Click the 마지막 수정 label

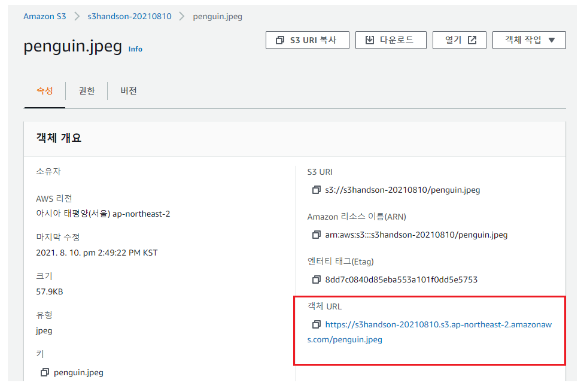(x=58, y=237)
